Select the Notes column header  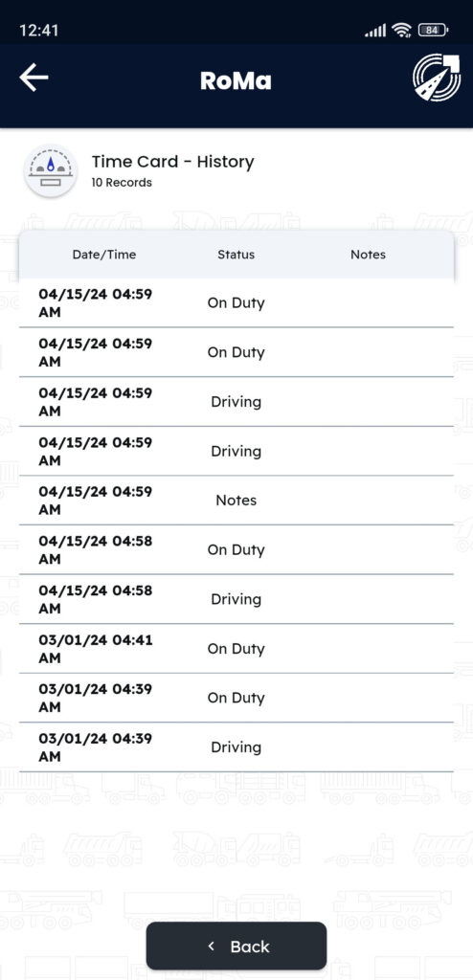pyautogui.click(x=368, y=255)
